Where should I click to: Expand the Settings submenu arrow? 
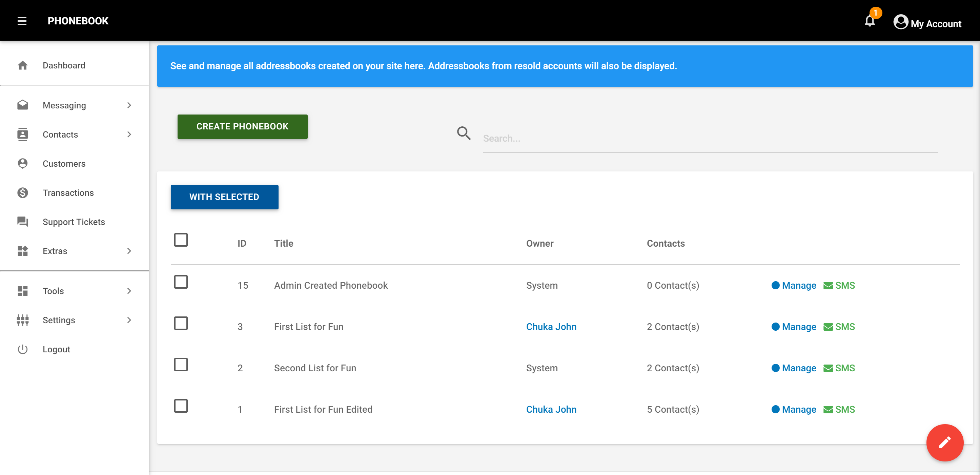tap(129, 320)
